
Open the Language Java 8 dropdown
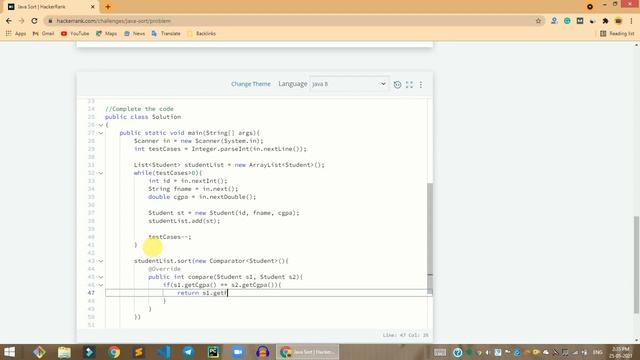(x=348, y=84)
